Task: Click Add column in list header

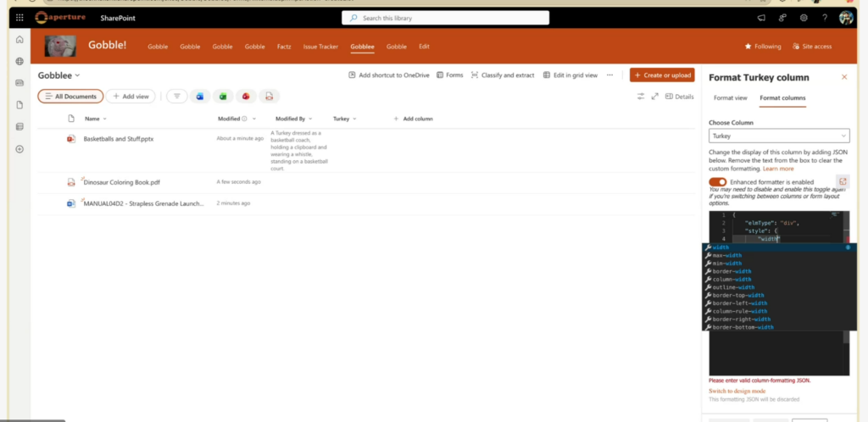Action: tap(413, 119)
